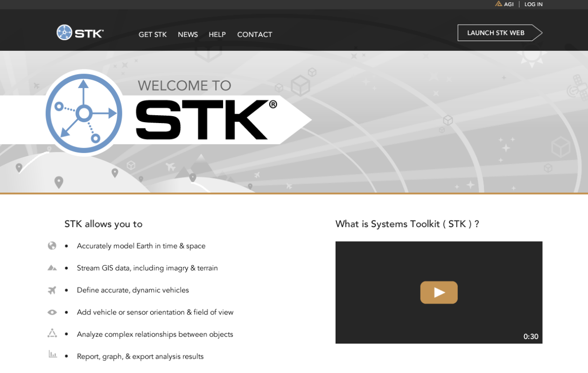Click the STK logo in the header

coord(80,33)
